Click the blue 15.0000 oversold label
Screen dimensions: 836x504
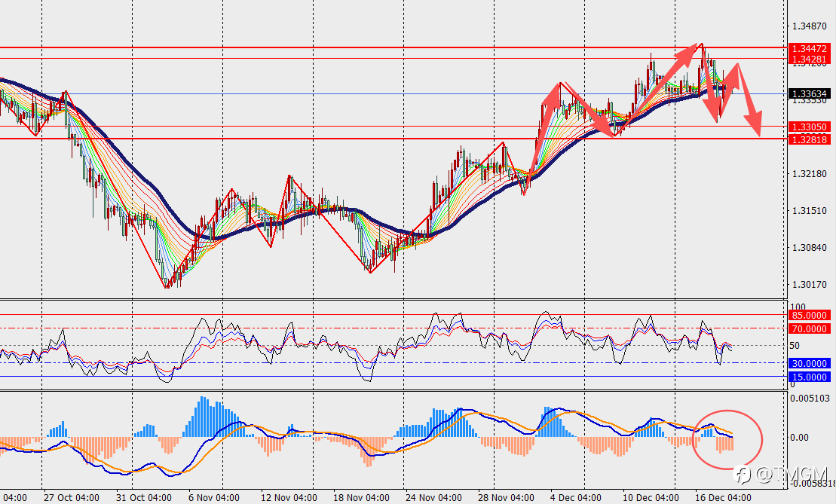click(x=809, y=377)
